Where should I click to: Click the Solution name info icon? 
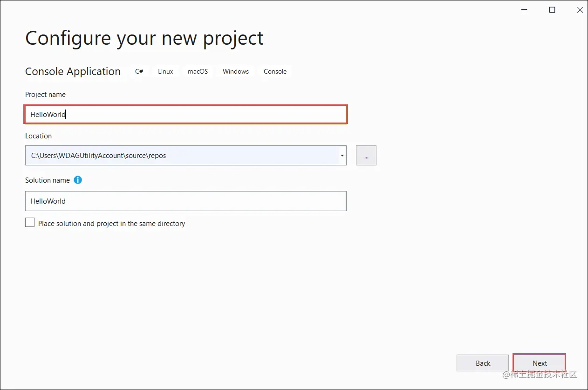tap(78, 180)
